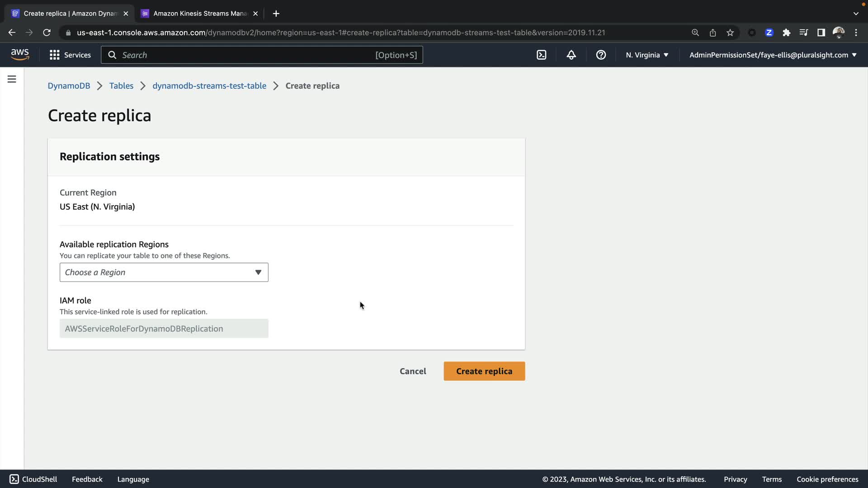Cancel the replica creation
868x488 pixels.
(412, 371)
